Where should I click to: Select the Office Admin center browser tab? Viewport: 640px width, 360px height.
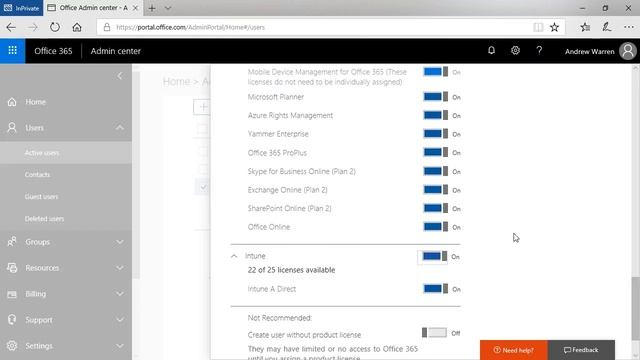click(93, 8)
